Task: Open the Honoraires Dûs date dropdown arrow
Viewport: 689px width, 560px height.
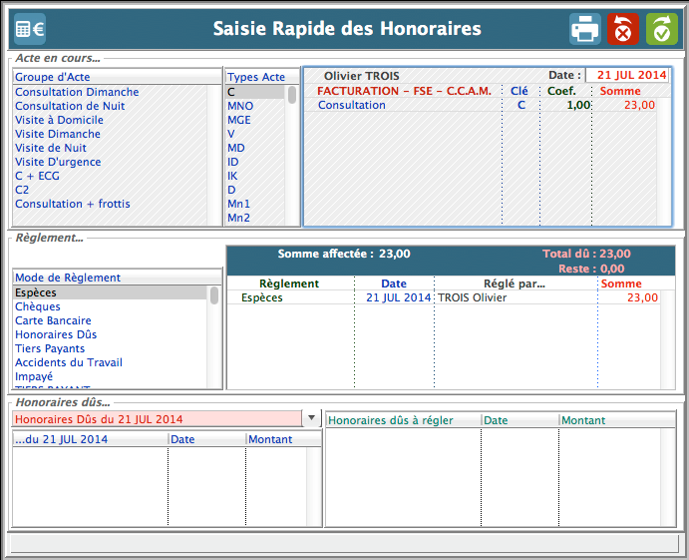Action: [311, 419]
